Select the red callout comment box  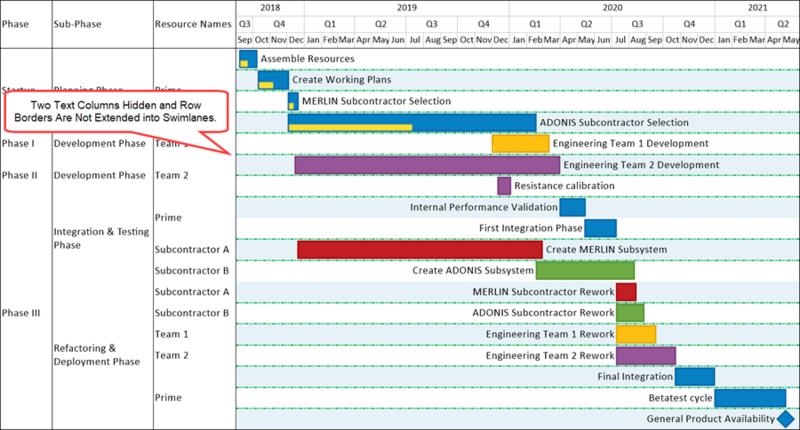click(115, 112)
